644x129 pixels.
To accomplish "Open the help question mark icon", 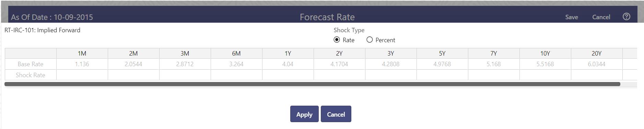I will point(626,16).
